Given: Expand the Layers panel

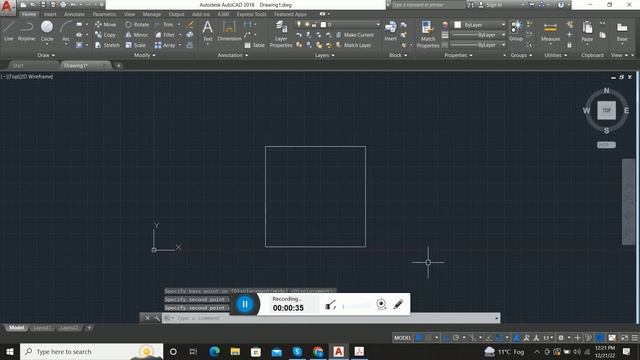Looking at the screenshot, I should coord(324,55).
